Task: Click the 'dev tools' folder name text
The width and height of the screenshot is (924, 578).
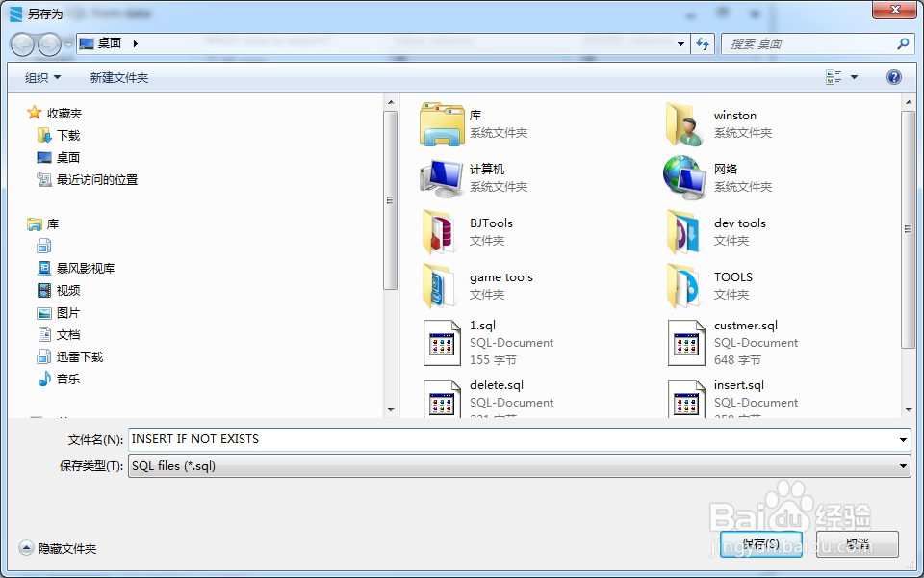Action: click(x=739, y=223)
